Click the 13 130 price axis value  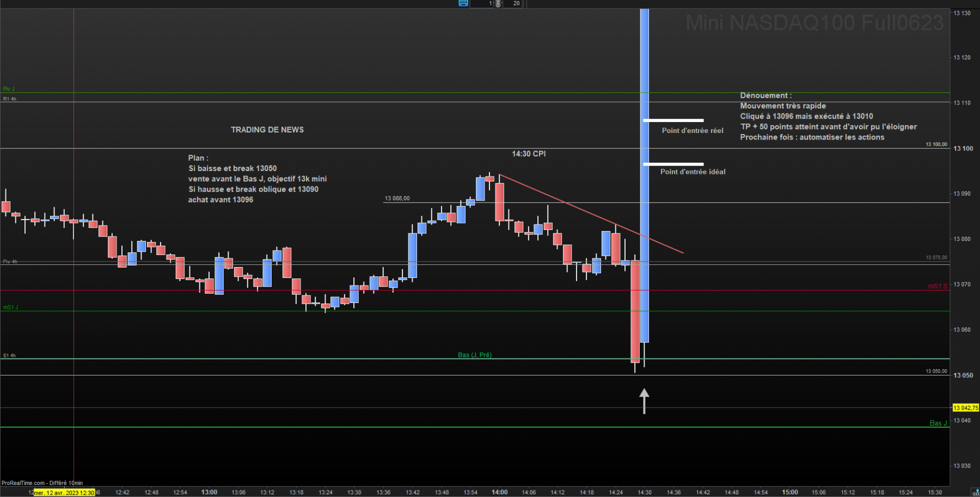tap(962, 13)
